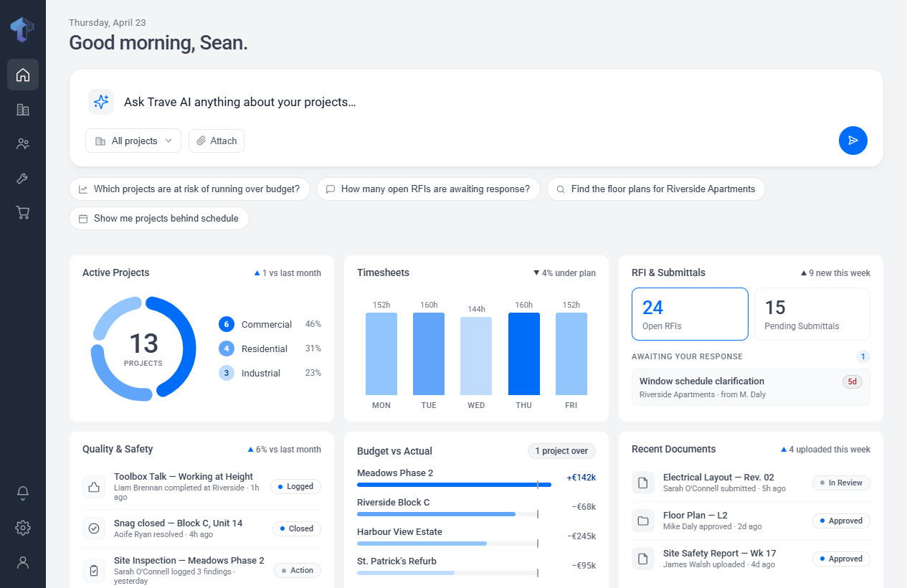This screenshot has height=588, width=907.
Task: Open the All projects dropdown
Action: [133, 141]
